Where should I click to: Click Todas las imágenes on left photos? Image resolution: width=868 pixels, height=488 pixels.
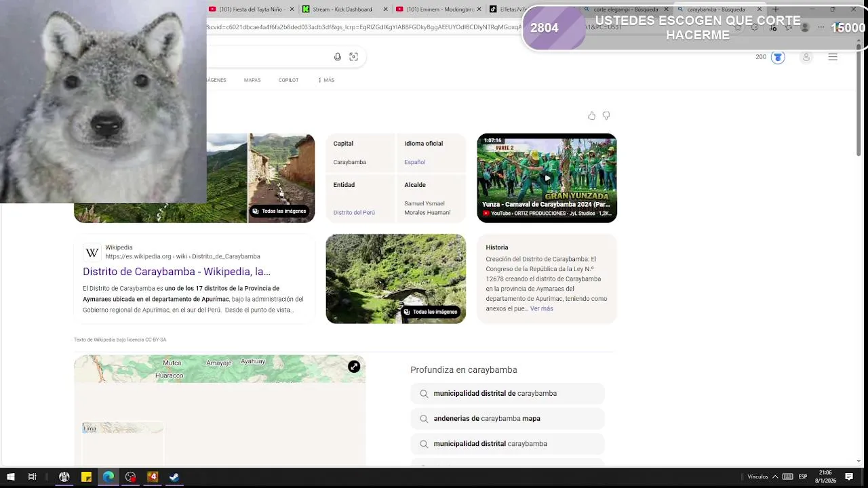tap(279, 211)
